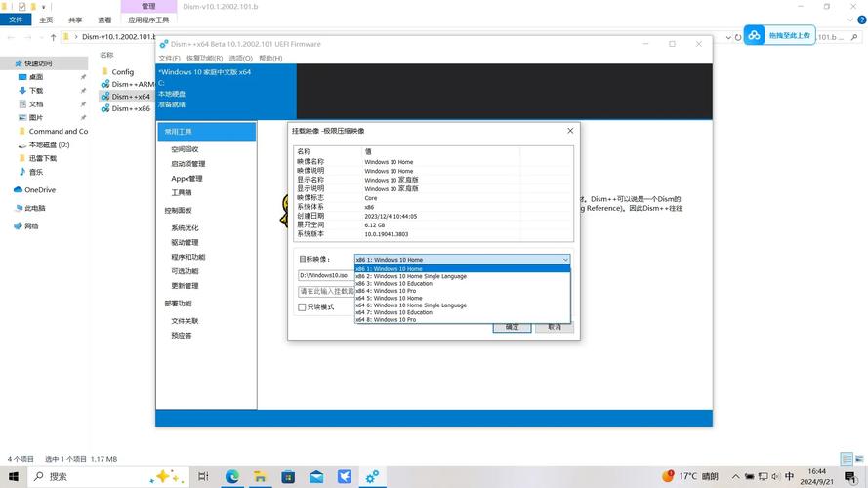Switch Explorer to details view icon
The width and height of the screenshot is (868, 488).
point(847,458)
